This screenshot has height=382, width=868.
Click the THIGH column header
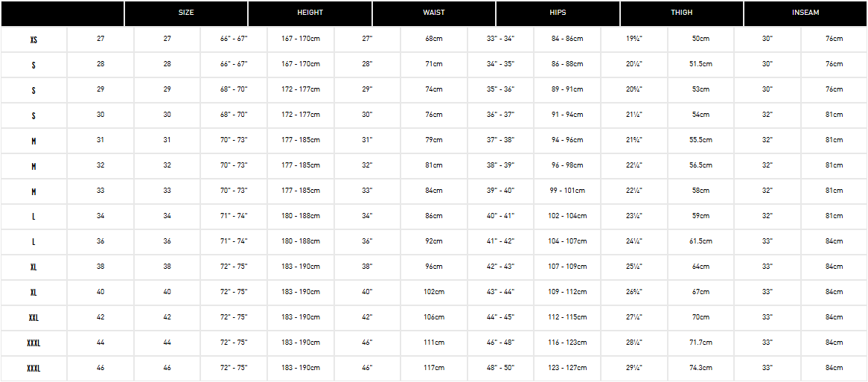681,13
